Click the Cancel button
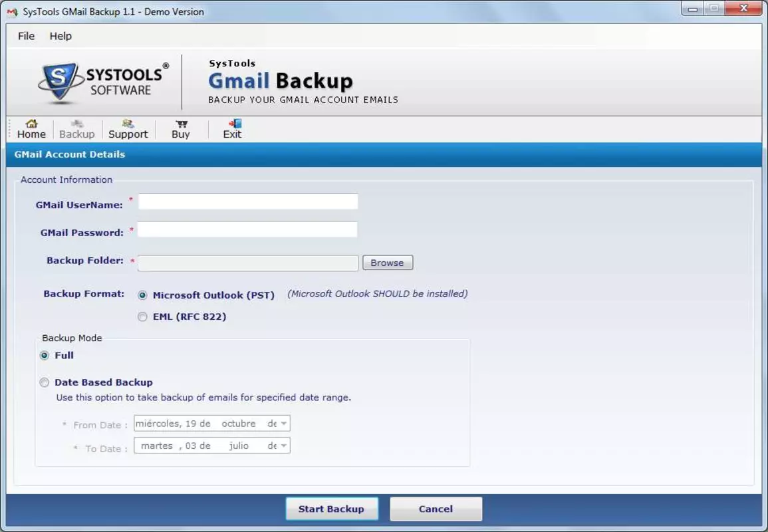 click(x=436, y=509)
